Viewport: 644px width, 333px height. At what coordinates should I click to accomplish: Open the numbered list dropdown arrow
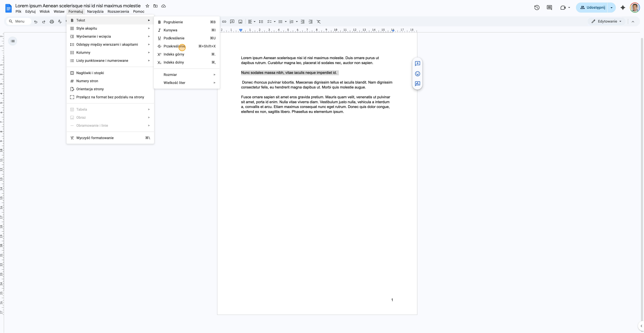click(x=297, y=22)
